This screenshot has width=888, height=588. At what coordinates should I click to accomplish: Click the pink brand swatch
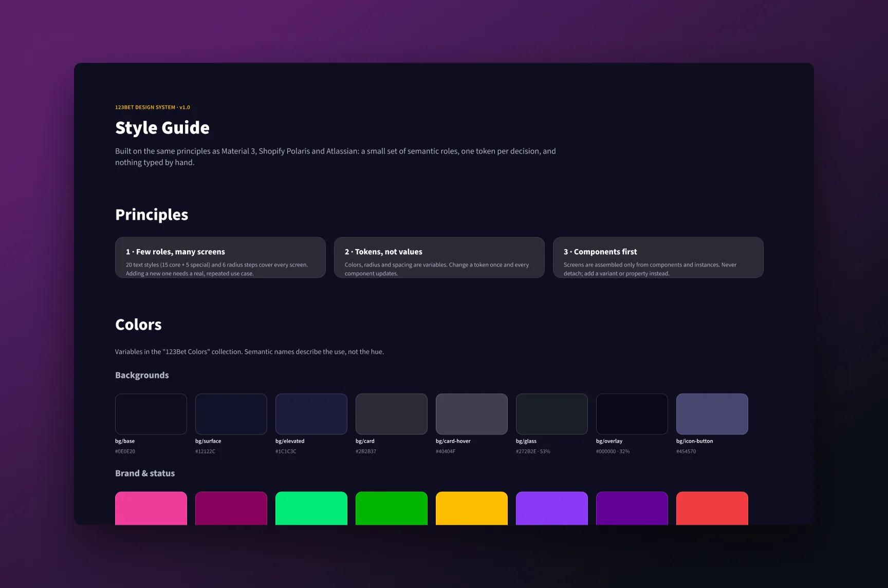[151, 508]
